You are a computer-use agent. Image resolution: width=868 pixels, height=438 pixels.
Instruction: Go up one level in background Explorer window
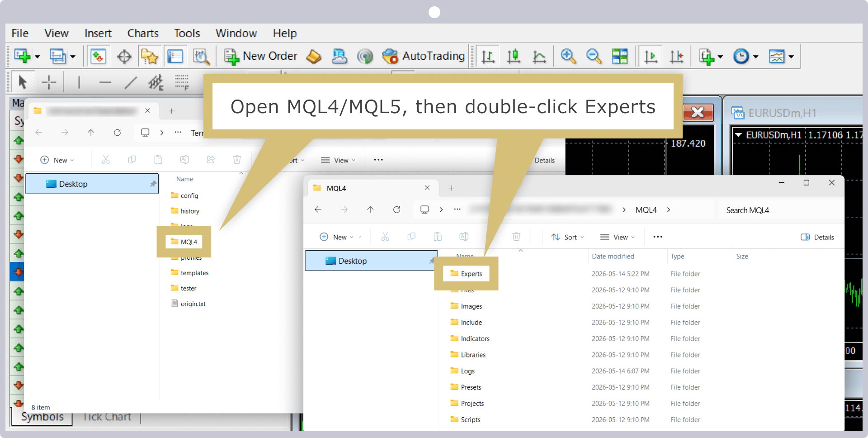(x=91, y=133)
